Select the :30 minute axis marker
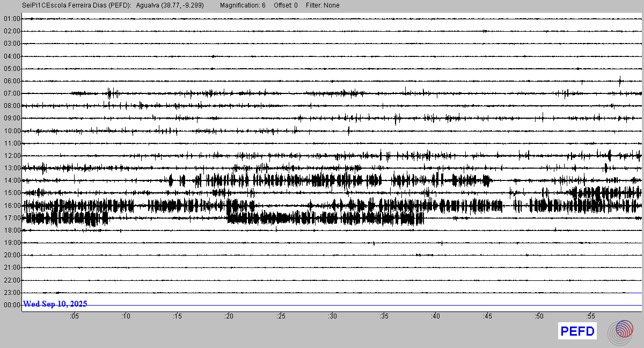The height and width of the screenshot is (348, 644). (333, 317)
